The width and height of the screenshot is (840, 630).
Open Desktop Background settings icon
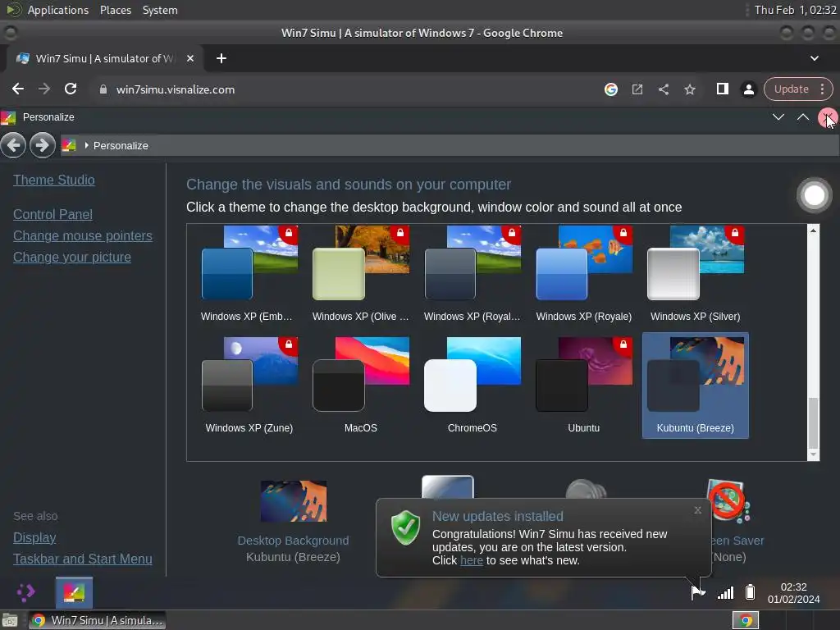click(x=294, y=501)
